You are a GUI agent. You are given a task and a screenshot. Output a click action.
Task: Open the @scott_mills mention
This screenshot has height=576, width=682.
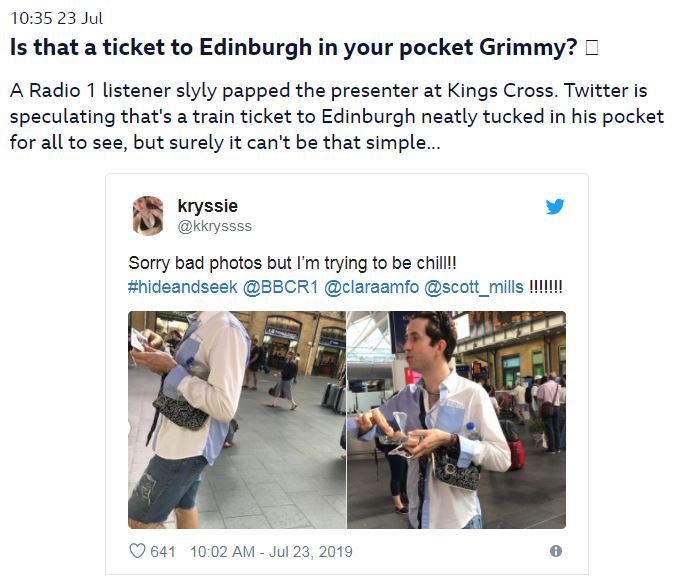pyautogui.click(x=474, y=287)
